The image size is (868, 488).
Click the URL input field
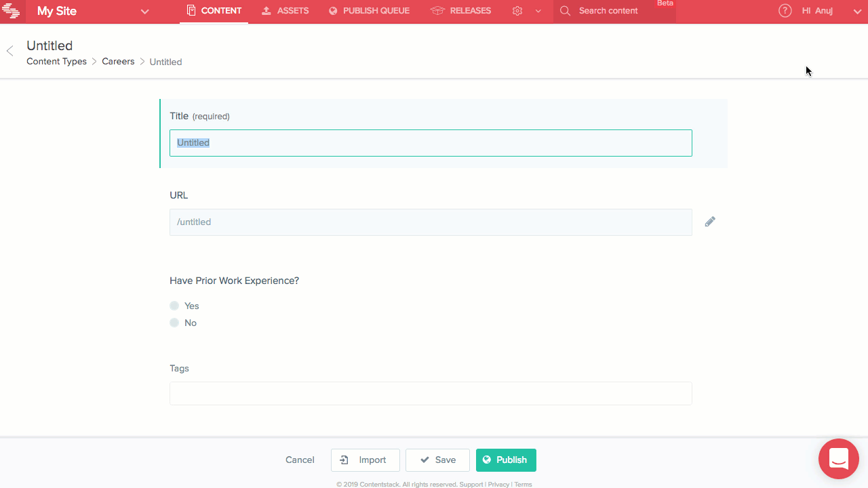(x=431, y=222)
